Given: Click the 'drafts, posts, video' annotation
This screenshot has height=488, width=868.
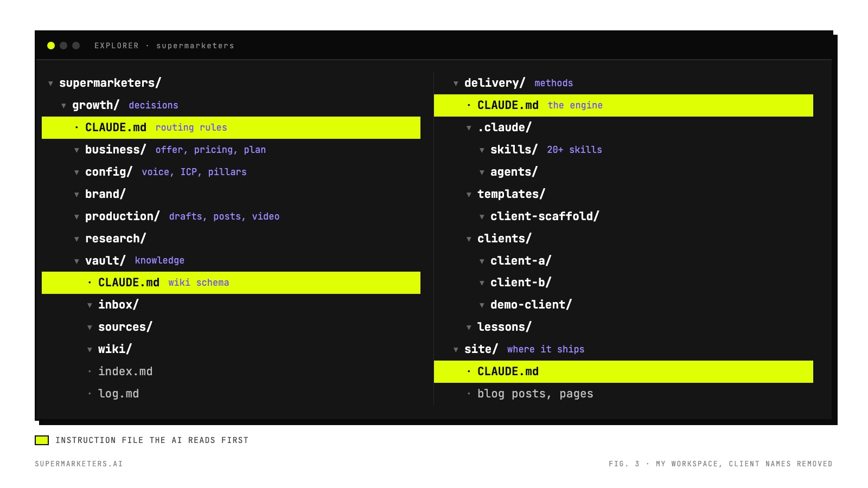Looking at the screenshot, I should 224,216.
